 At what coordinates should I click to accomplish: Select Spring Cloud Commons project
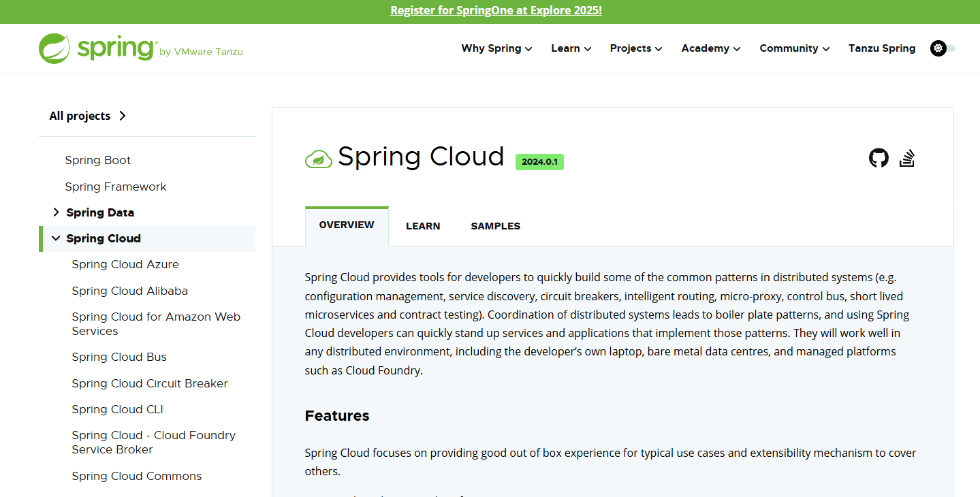click(x=137, y=476)
